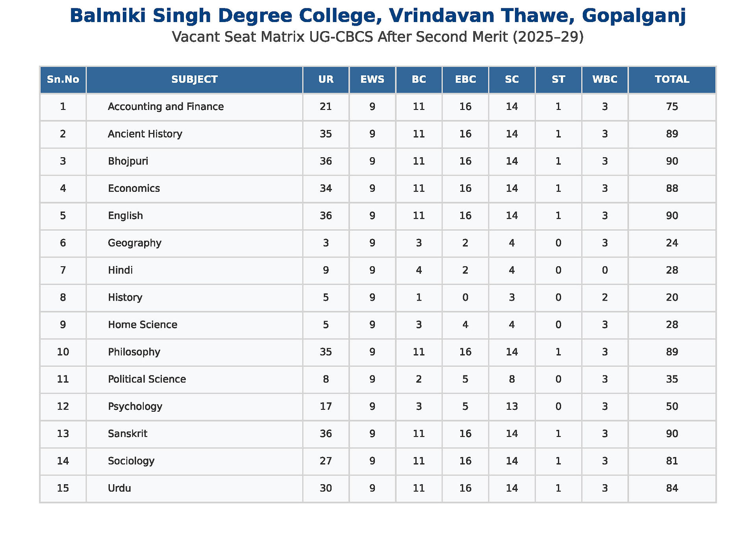Click the TOTAL column header
This screenshot has height=535, width=756.
[x=672, y=80]
